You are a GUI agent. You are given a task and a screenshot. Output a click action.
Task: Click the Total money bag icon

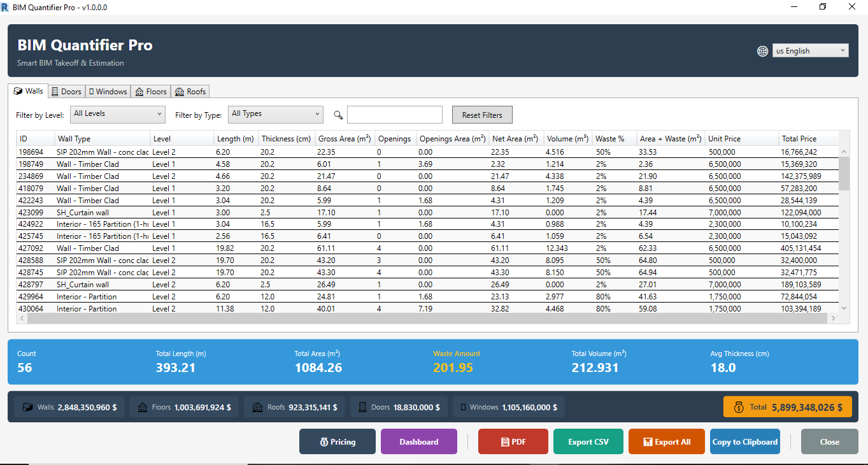coord(738,407)
